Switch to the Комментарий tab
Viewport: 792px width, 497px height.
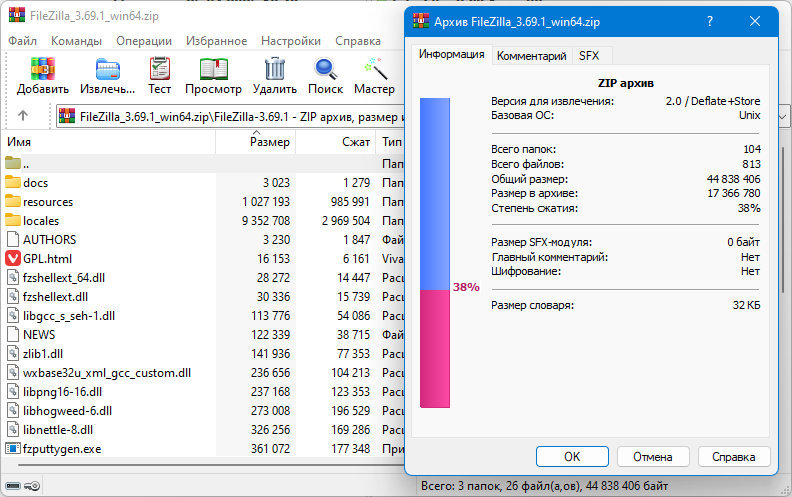coord(531,56)
